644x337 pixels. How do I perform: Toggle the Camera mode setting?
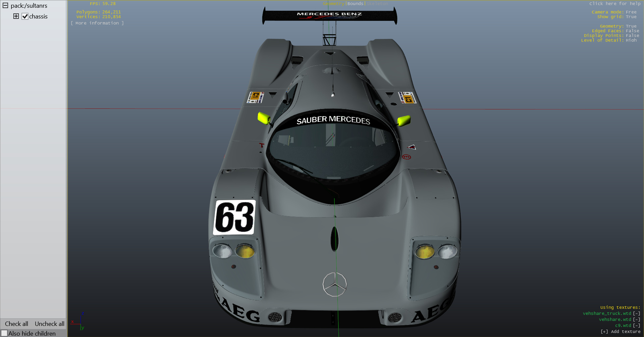(614, 12)
